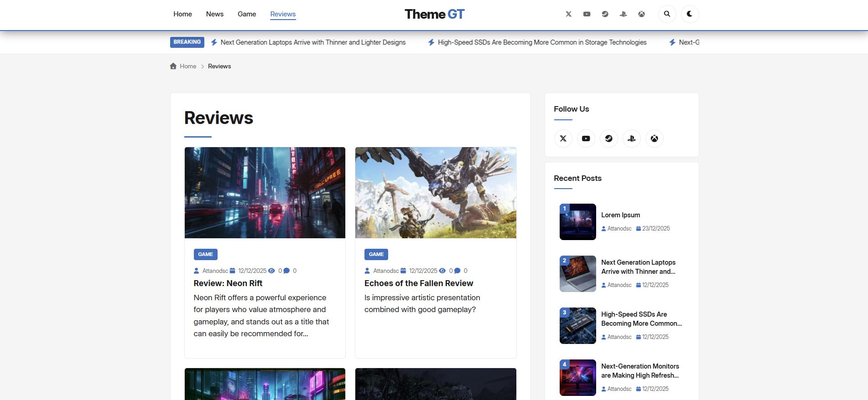Open YouTube link in Follow Us widget

click(586, 138)
